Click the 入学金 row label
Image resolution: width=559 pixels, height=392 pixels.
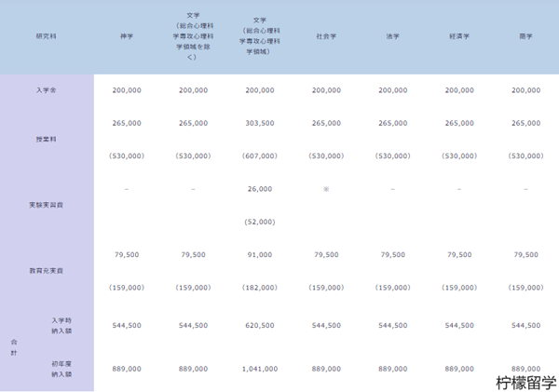tap(46, 90)
